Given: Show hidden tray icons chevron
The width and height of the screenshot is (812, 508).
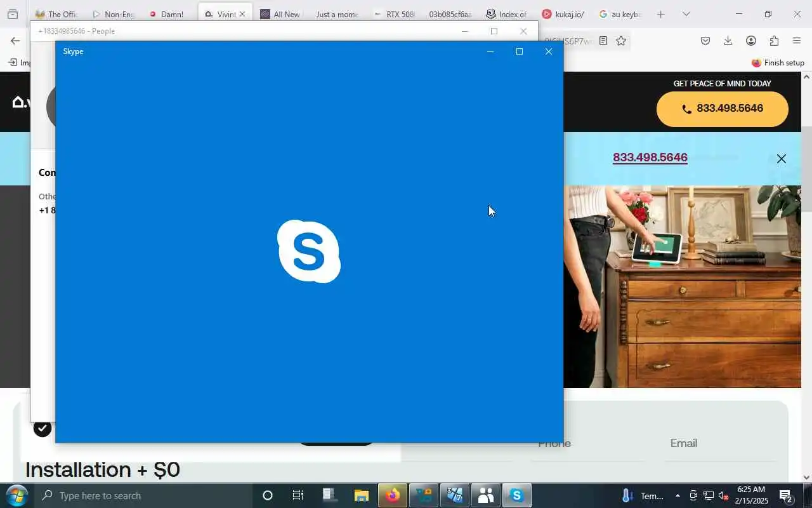Looking at the screenshot, I should pos(678,496).
